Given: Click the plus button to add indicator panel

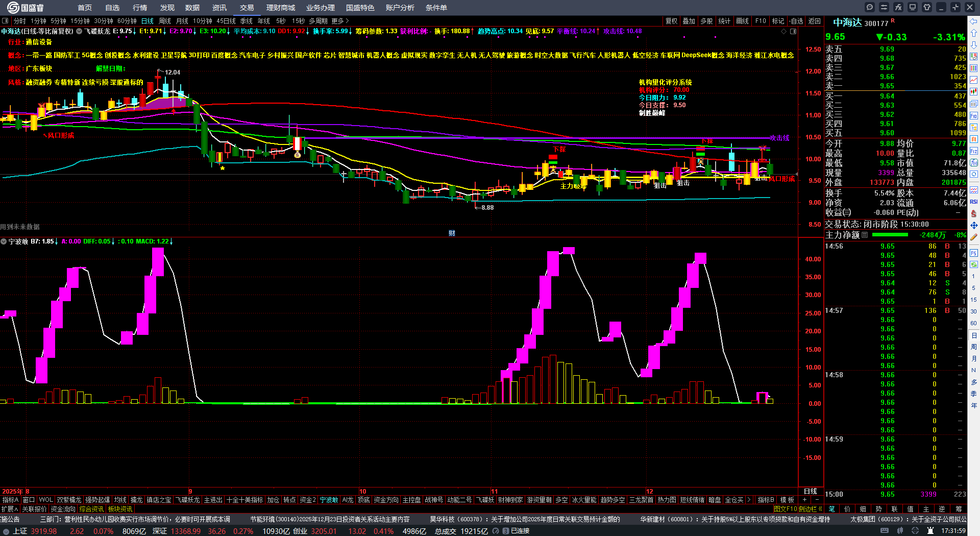Looking at the screenshot, I should pyautogui.click(x=805, y=500).
